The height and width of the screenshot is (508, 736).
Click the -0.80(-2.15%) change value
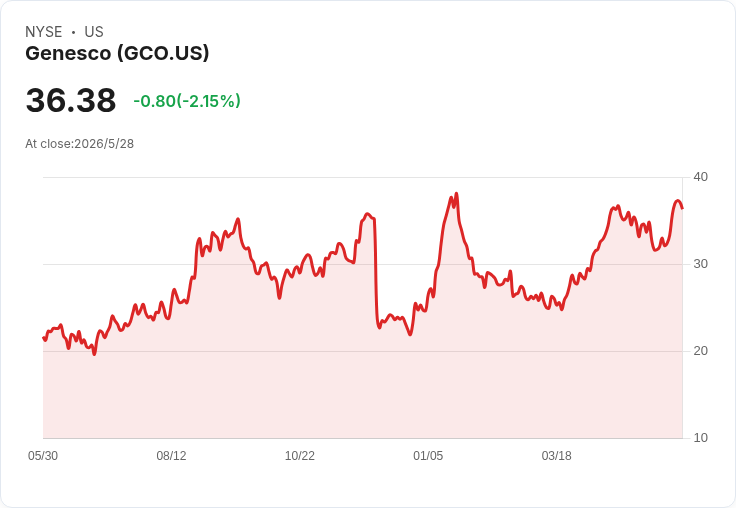click(187, 101)
